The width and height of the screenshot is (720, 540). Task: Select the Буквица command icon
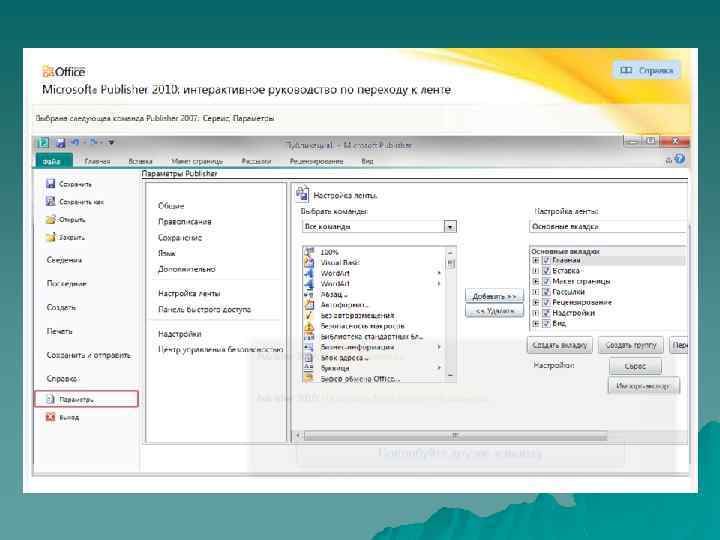[309, 368]
